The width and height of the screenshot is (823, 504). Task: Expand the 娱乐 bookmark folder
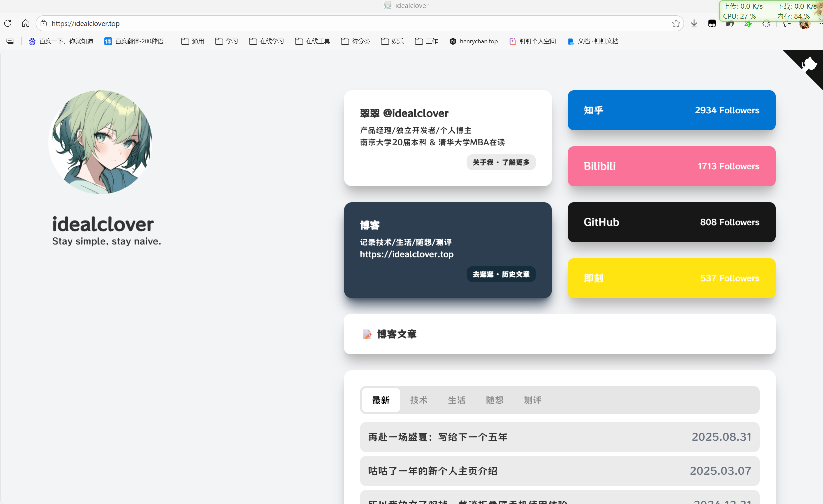click(392, 41)
